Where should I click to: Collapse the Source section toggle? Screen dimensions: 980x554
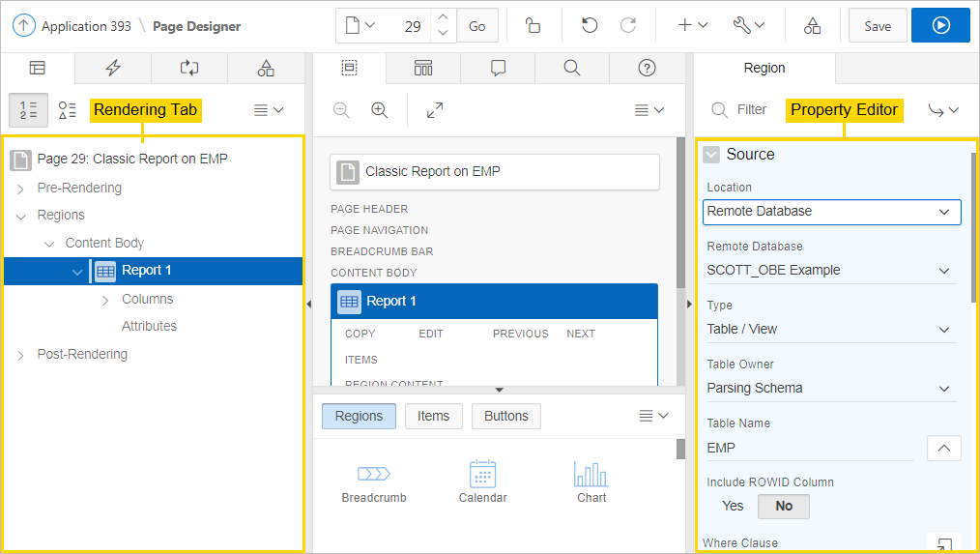tap(711, 155)
